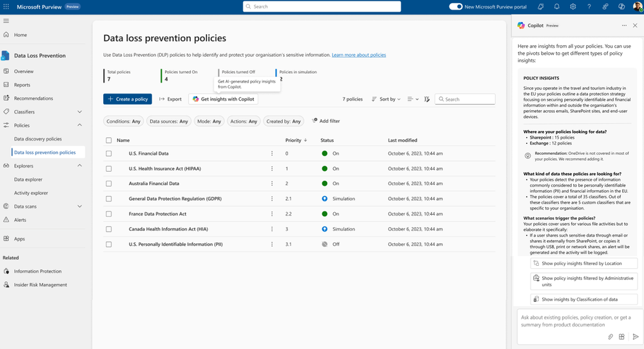The image size is (644, 349).
Task: Open the settings gear in header
Action: tap(573, 6)
